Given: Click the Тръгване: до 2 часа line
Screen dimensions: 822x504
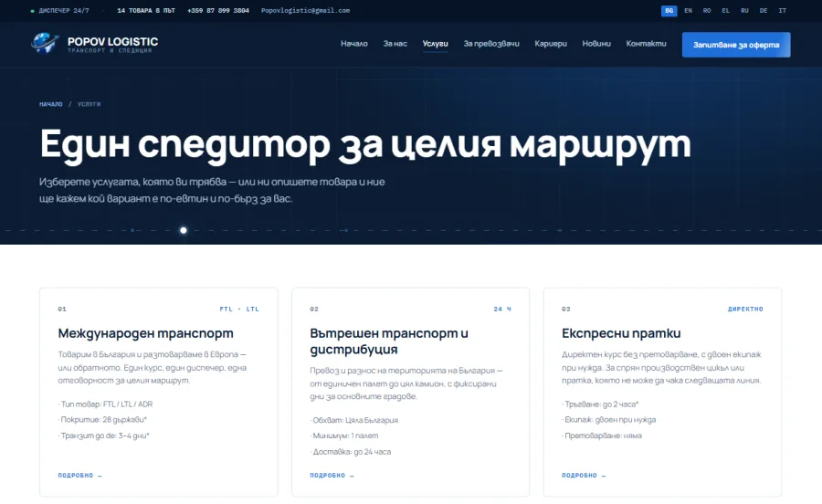Looking at the screenshot, I should pyautogui.click(x=600, y=404).
